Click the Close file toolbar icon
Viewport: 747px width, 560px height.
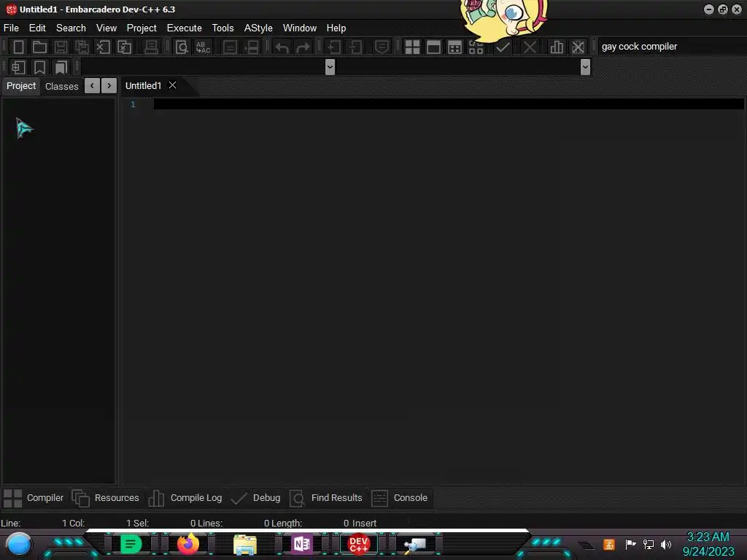coord(103,47)
